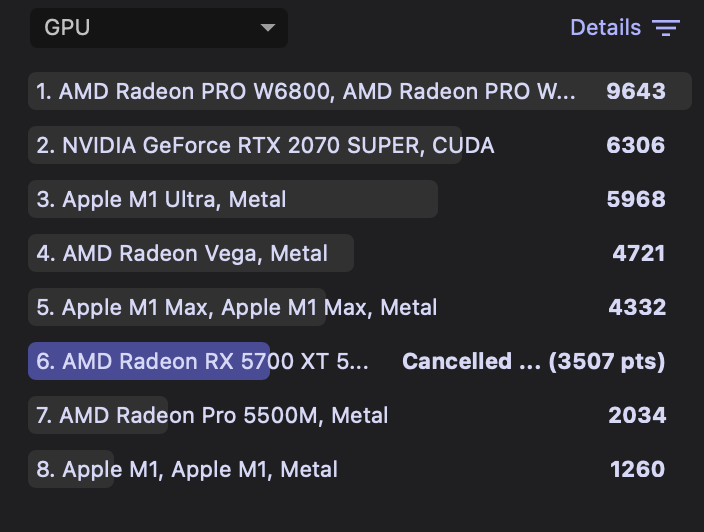Select the Apple M1 Ultra, Metal entry

[x=161, y=199]
